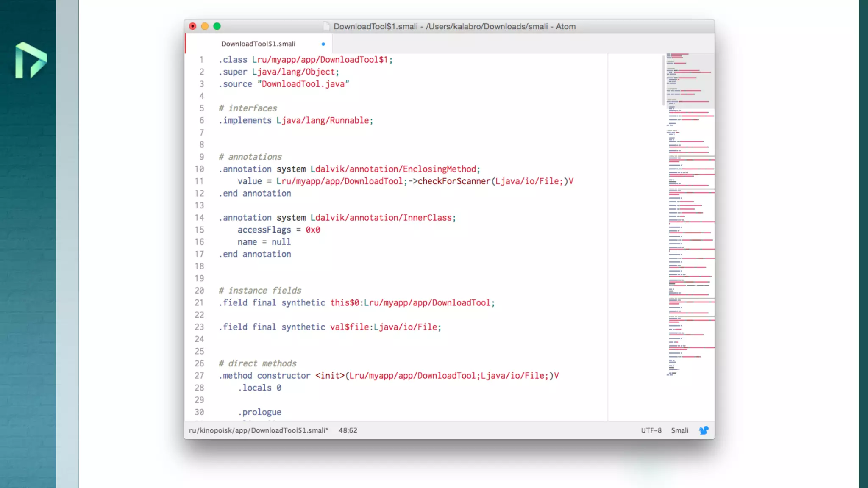This screenshot has height=488, width=868.
Task: Minimize the window with yellow button
Action: [205, 26]
